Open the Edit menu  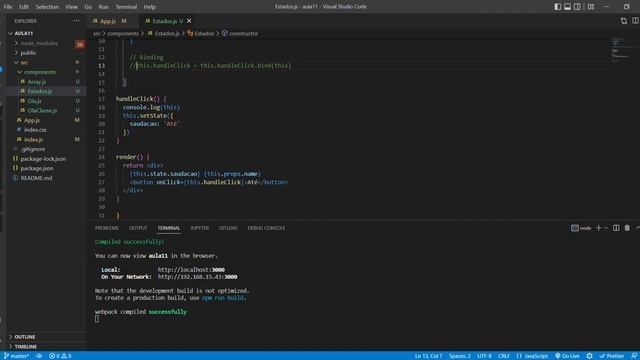click(x=24, y=7)
